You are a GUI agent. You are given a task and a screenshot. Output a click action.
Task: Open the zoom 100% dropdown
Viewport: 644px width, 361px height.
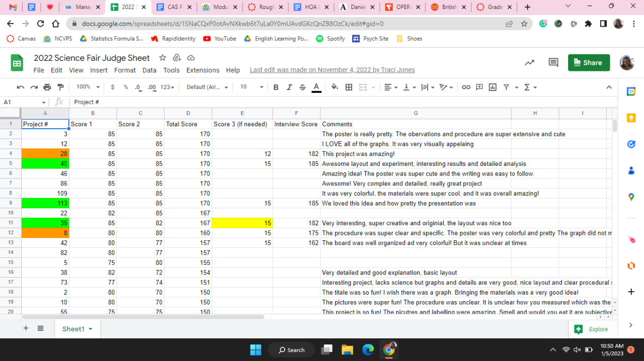click(88, 87)
